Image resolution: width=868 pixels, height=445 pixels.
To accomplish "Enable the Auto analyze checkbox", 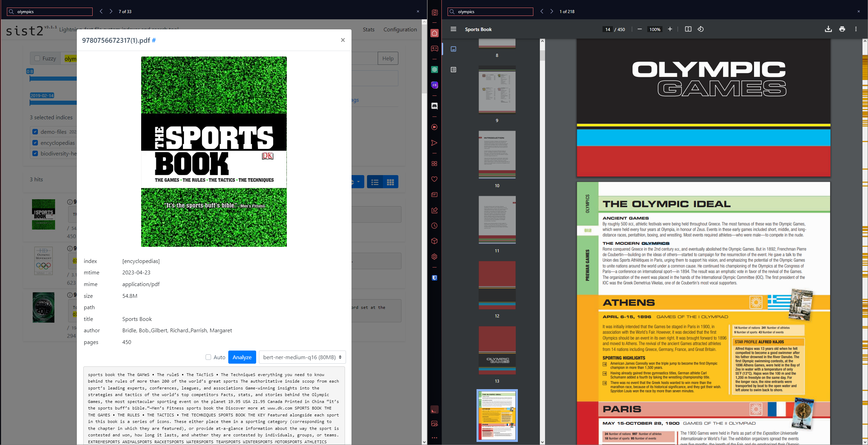I will (x=208, y=357).
